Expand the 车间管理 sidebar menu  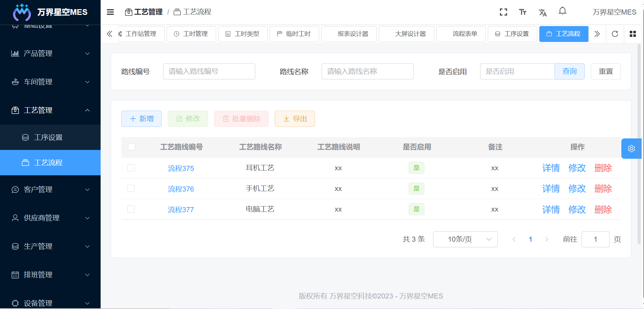[50, 82]
